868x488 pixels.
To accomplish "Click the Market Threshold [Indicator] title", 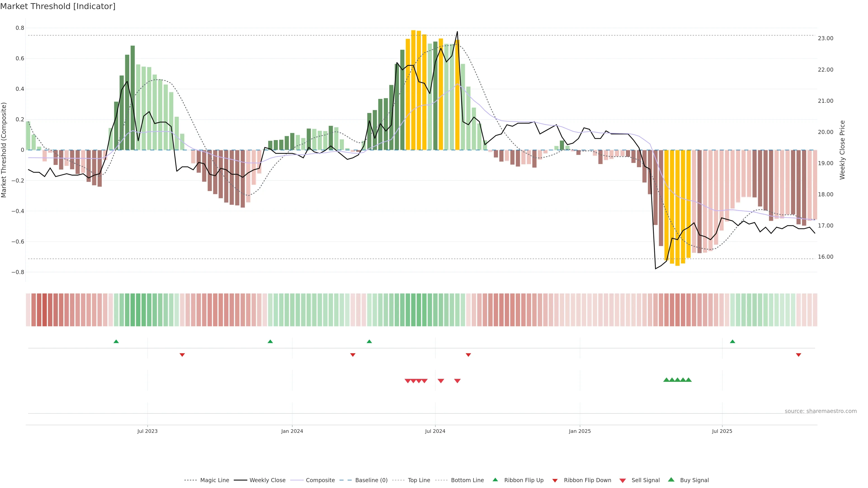I will 58,6.
